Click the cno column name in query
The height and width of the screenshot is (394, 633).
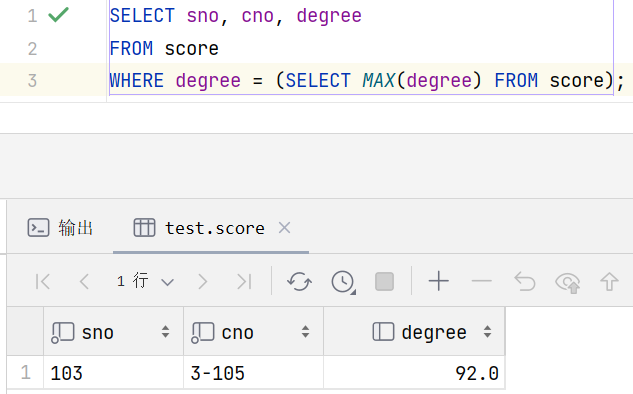click(x=258, y=16)
